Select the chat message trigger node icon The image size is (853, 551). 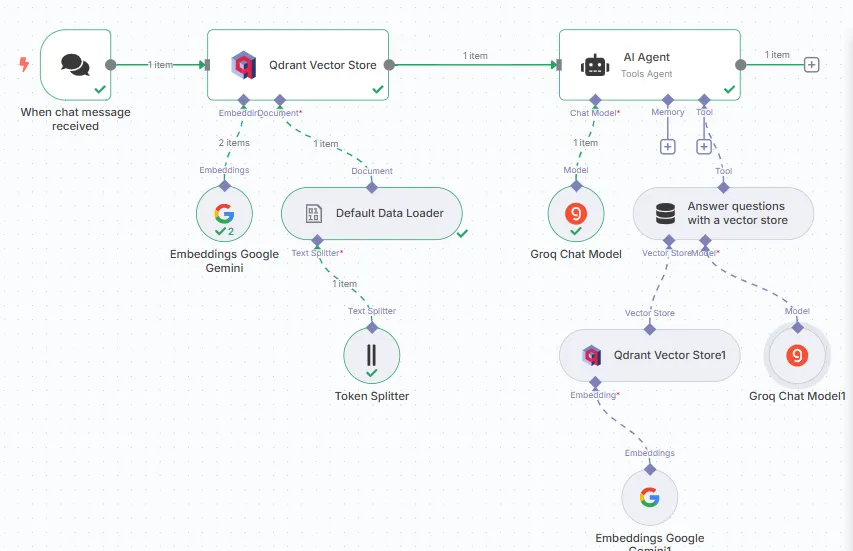coord(76,65)
